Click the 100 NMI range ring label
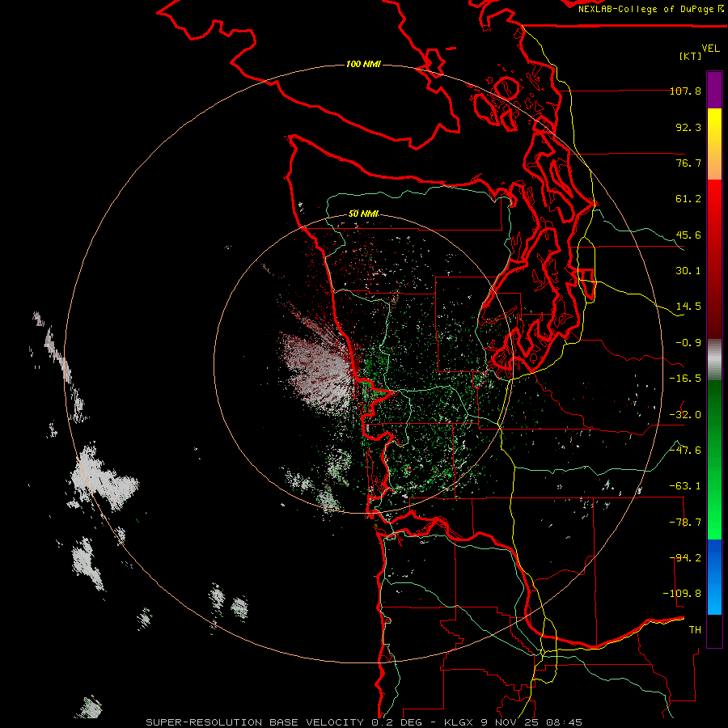 [x=363, y=64]
